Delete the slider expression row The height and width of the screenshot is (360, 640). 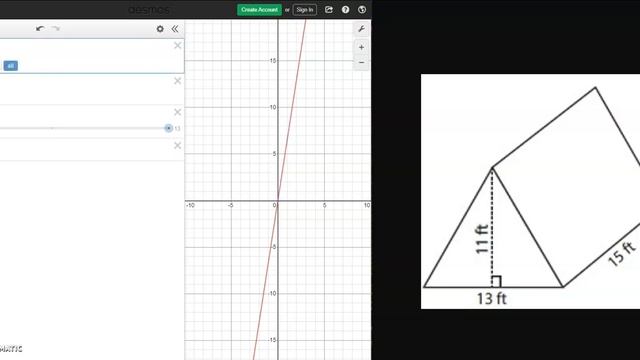[178, 112]
